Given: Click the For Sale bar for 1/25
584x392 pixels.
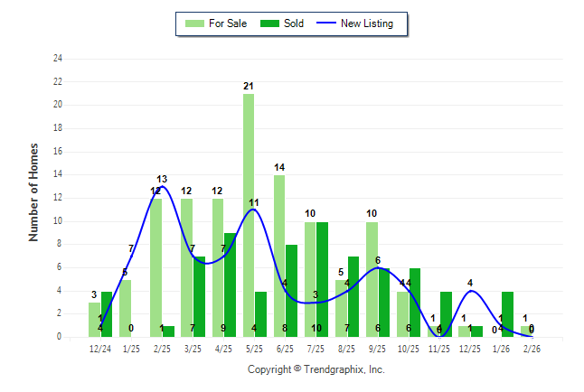Looking at the screenshot, I should (125, 308).
